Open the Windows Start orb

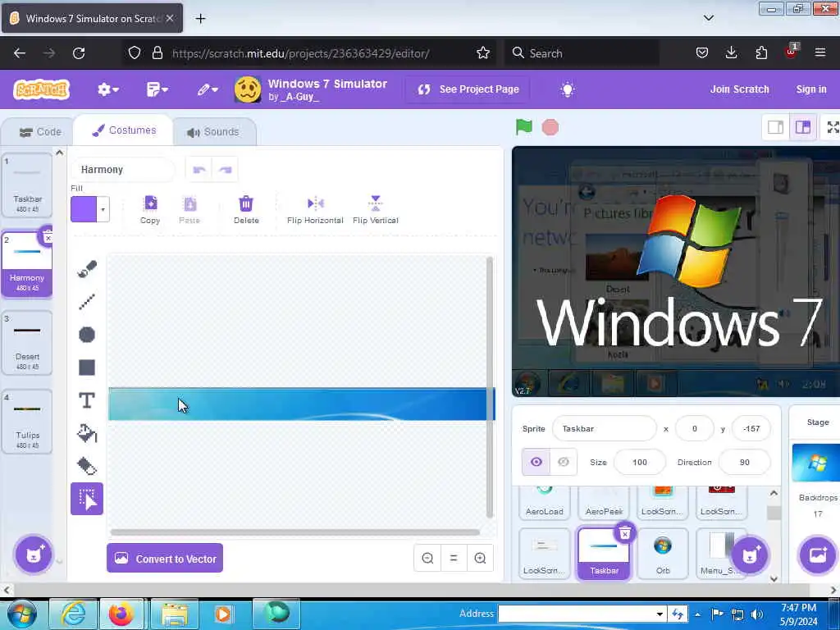pos(21,614)
